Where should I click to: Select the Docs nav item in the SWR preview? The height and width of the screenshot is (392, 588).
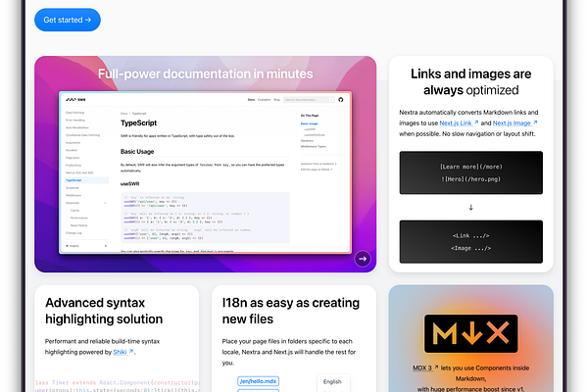[x=251, y=100]
